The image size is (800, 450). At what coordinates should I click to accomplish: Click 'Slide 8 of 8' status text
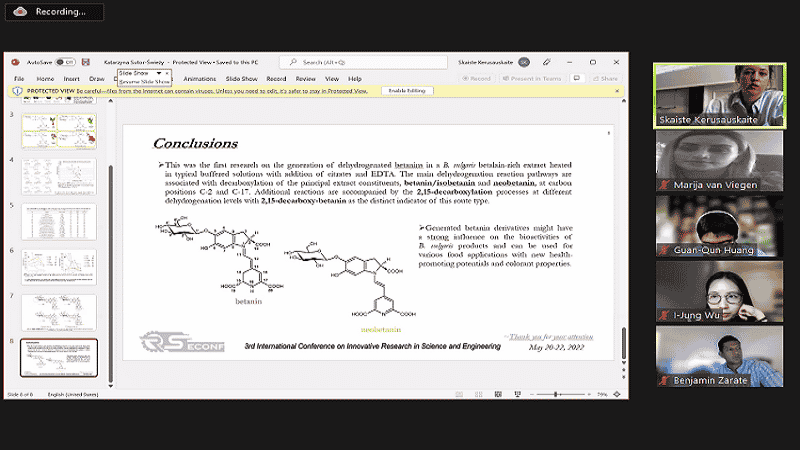20,394
